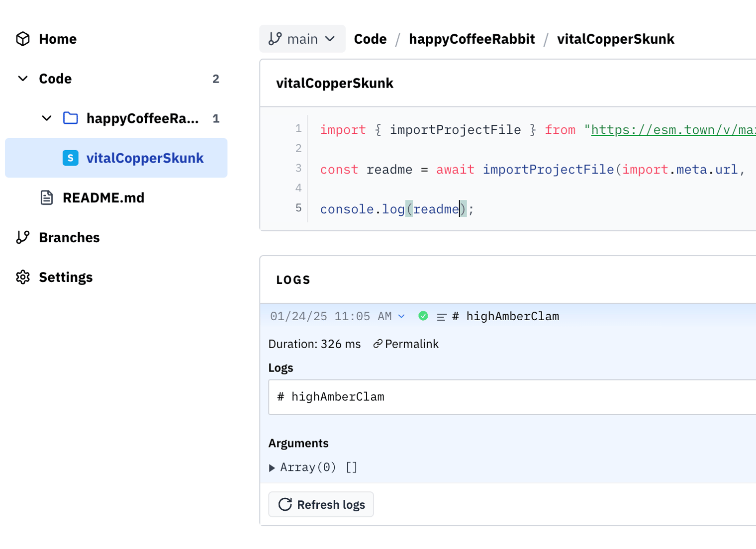Image resolution: width=756 pixels, height=549 pixels.
Task: Click the green success status icon
Action: 423,316
